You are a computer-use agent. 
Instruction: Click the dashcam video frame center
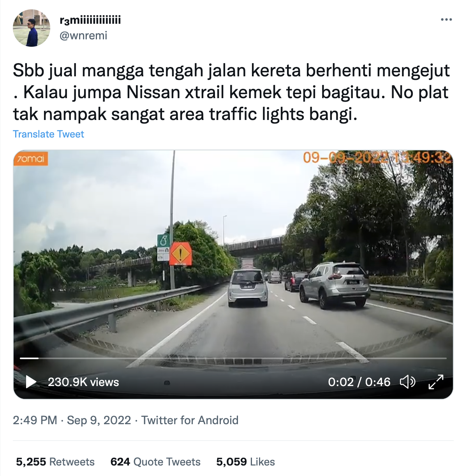pyautogui.click(x=233, y=274)
